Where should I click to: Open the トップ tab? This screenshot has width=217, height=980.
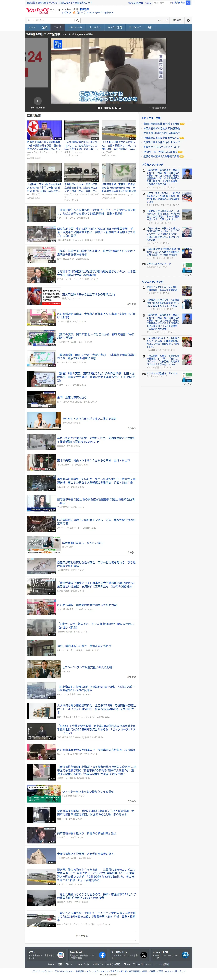(x=32, y=27)
